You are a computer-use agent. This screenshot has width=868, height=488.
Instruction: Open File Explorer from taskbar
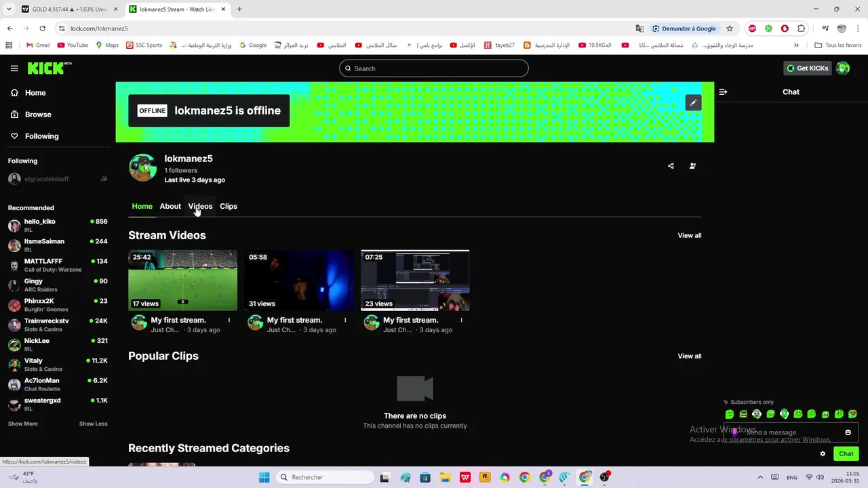click(445, 477)
